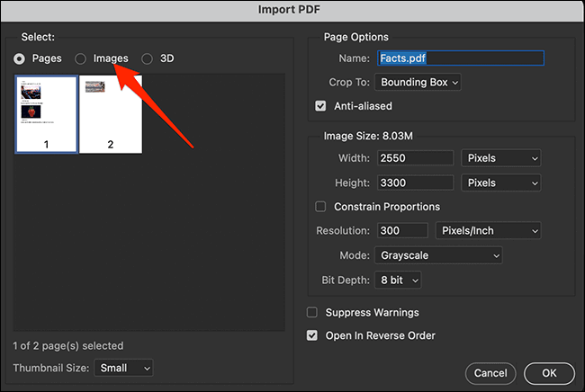Click the Width value field

coord(415,158)
